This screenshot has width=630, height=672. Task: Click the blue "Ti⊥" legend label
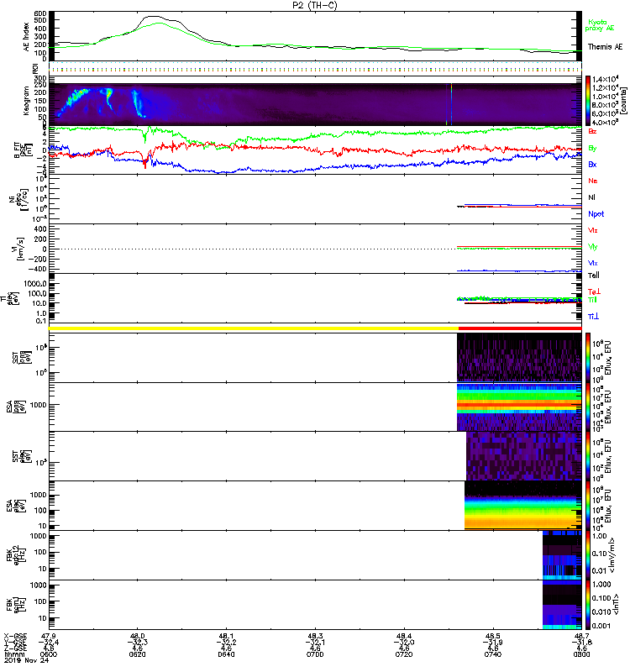(593, 317)
